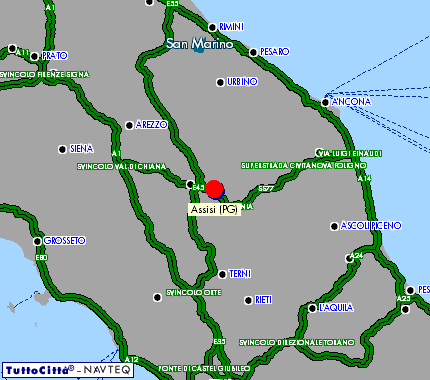This screenshot has width=430, height=380.
Task: Select the Urbino city label
Action: (242, 82)
